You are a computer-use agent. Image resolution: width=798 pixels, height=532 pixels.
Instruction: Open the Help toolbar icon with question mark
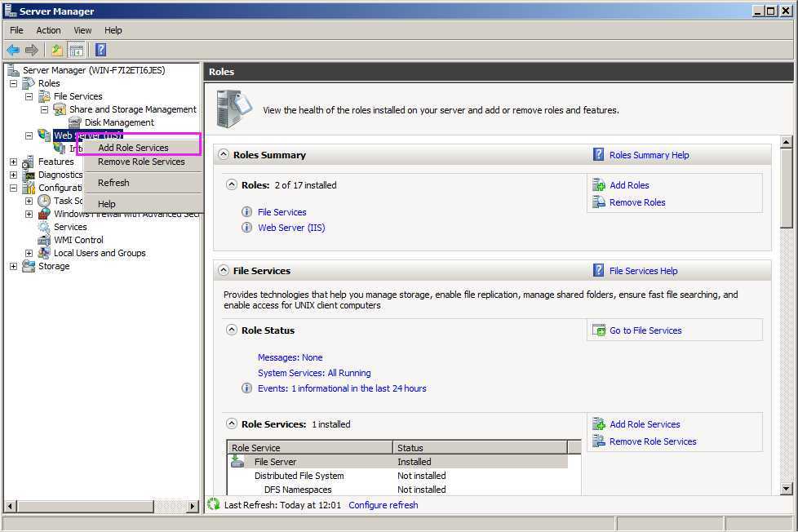click(100, 50)
